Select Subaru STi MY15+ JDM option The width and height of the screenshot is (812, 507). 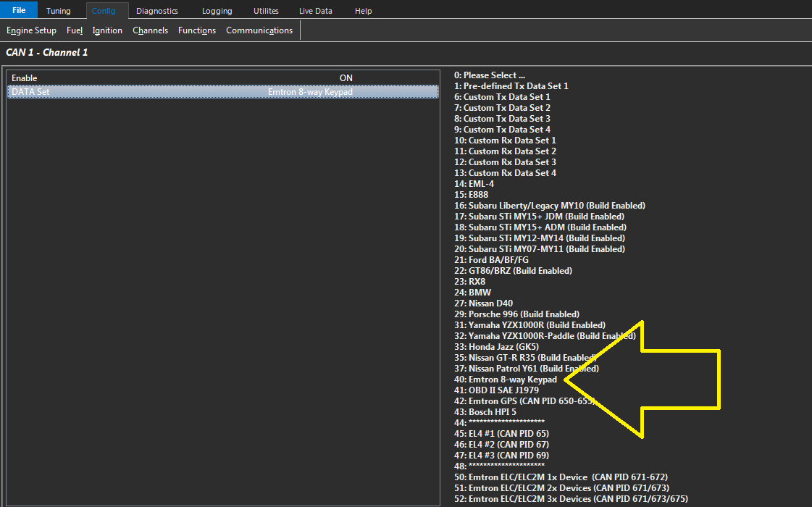click(x=539, y=217)
